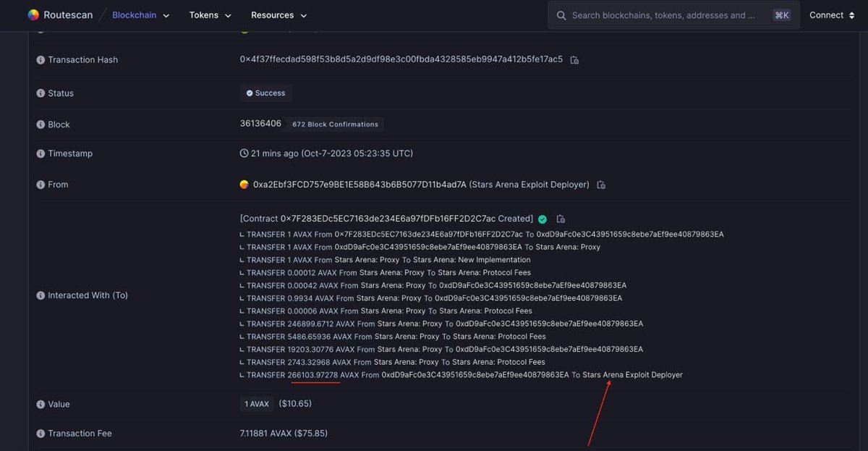Click the ⌘K shortcut badge
Image resolution: width=868 pixels, height=451 pixels.
781,15
